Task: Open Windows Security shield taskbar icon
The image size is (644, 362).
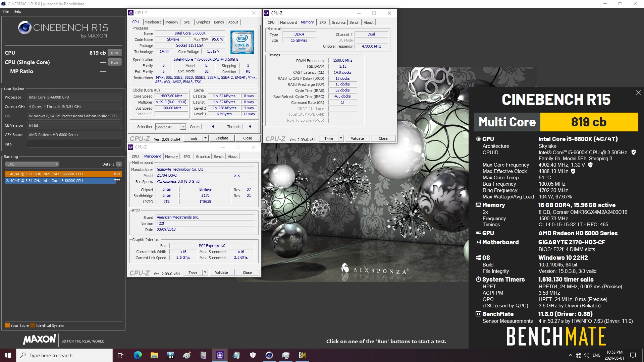Action: pos(253,355)
